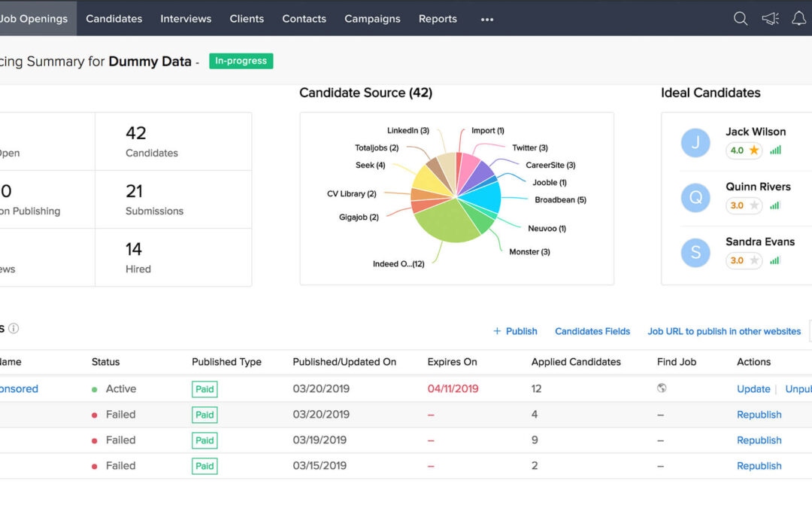This screenshot has width=812, height=508.
Task: Click the green bar chart icon beside Sandra Evans
Action: coord(775,260)
